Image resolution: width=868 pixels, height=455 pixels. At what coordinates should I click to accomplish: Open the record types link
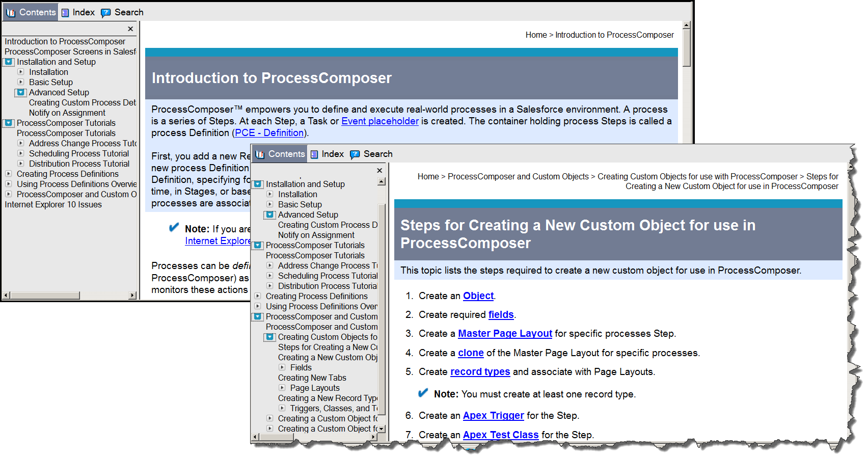click(x=480, y=372)
